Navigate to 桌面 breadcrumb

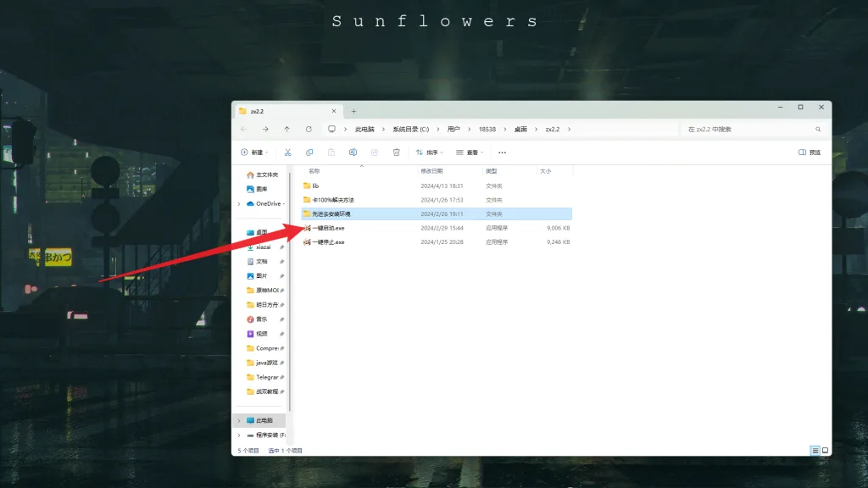pyautogui.click(x=520, y=129)
